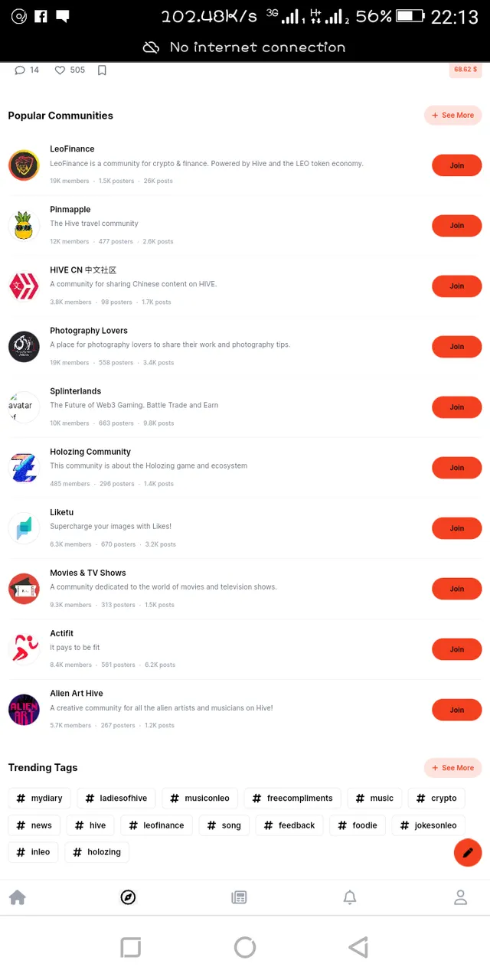This screenshot has height=980, width=490.
Task: Open comments icon showing 14
Action: pos(20,70)
